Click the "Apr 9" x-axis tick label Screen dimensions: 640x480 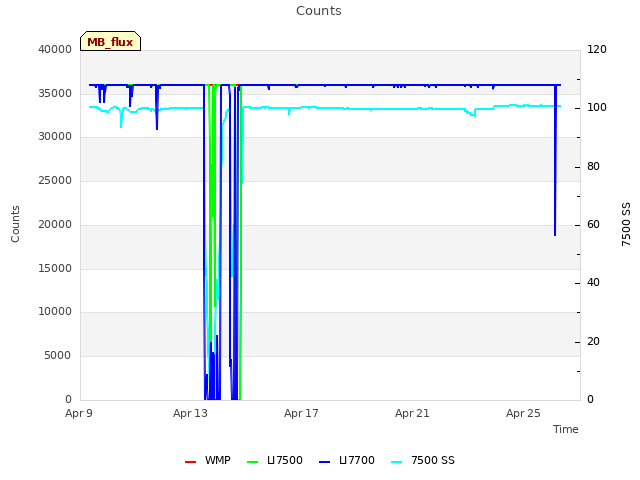point(79,413)
